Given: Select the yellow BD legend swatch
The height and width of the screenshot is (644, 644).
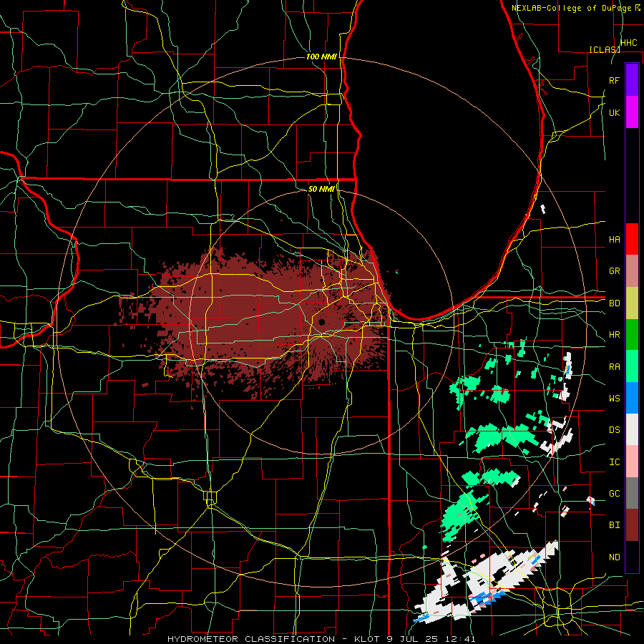Looking at the screenshot, I should click(x=632, y=303).
